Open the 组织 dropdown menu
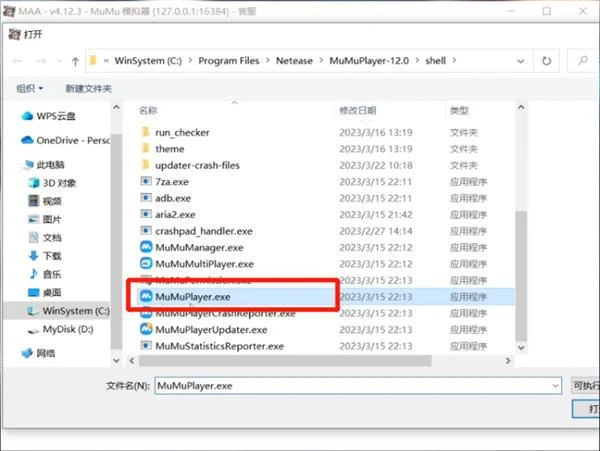600x451 pixels. click(30, 89)
